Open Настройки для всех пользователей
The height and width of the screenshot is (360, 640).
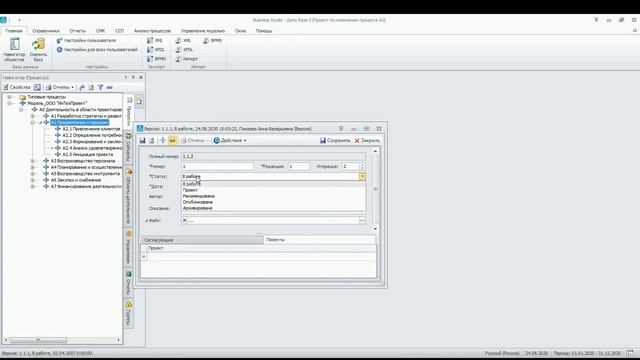(x=97, y=49)
